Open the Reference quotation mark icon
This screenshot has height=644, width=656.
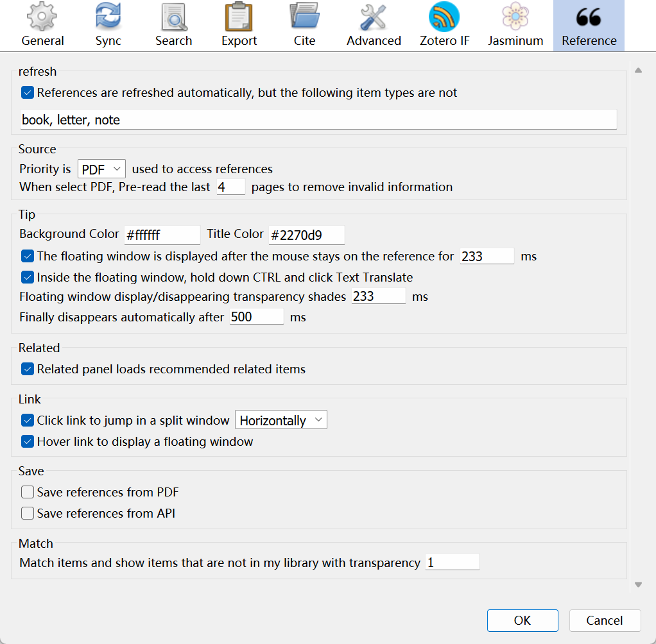tap(589, 17)
